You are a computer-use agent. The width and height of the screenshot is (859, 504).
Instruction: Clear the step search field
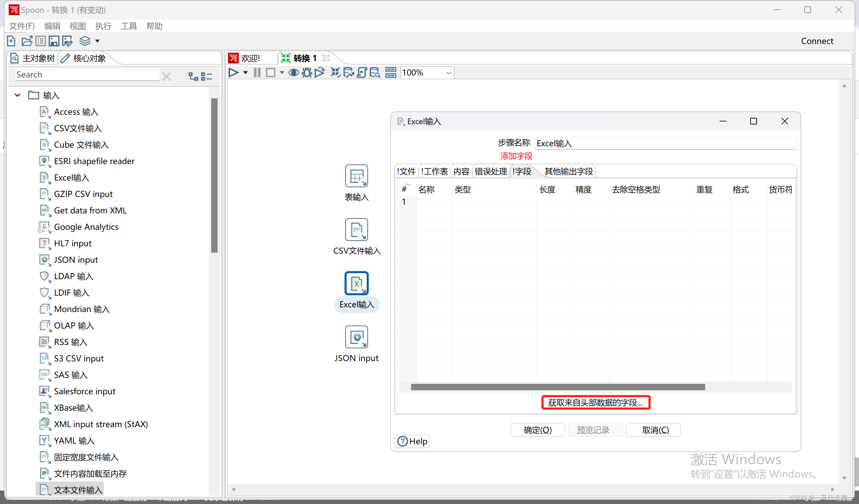point(167,76)
